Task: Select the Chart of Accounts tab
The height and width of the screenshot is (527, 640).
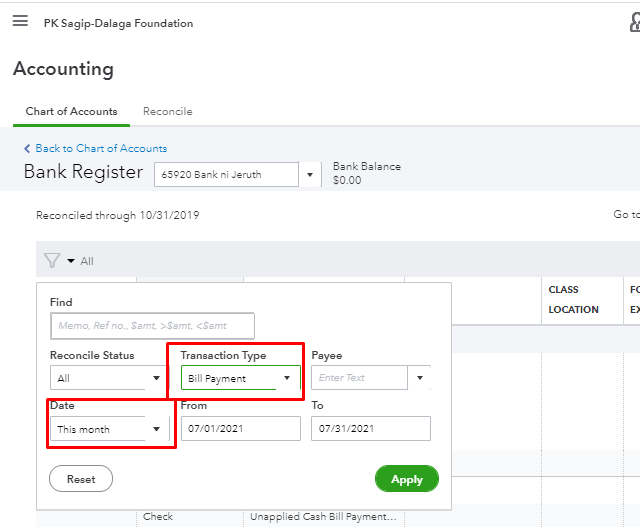Action: 71,112
